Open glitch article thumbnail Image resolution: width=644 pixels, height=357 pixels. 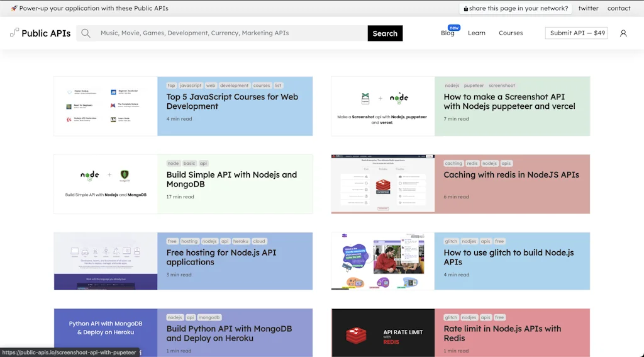tap(383, 261)
